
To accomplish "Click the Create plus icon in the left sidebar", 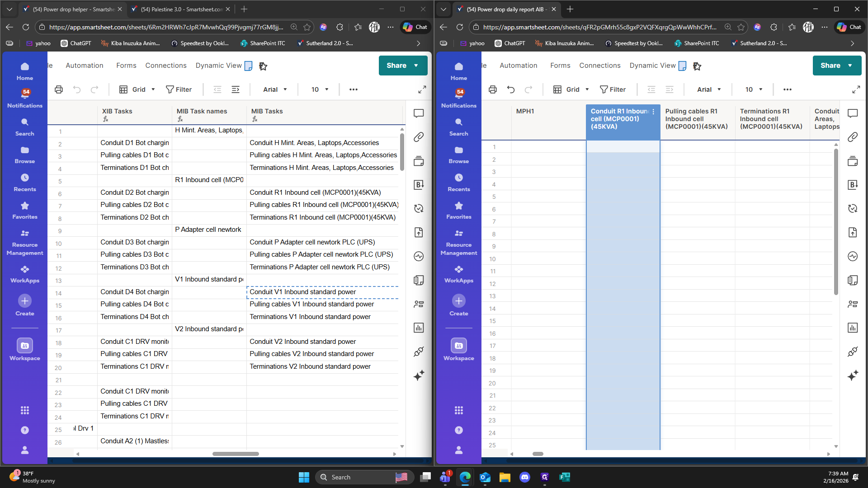I will pyautogui.click(x=25, y=301).
